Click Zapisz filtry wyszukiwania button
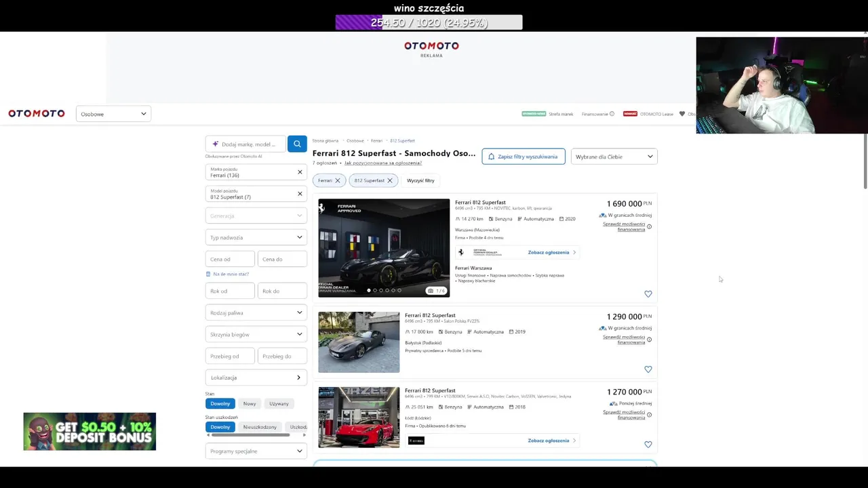868x488 pixels. (x=524, y=157)
